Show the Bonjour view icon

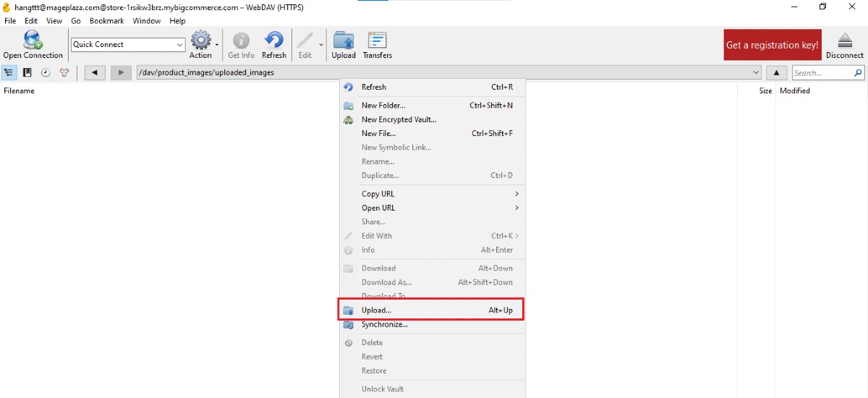click(64, 72)
